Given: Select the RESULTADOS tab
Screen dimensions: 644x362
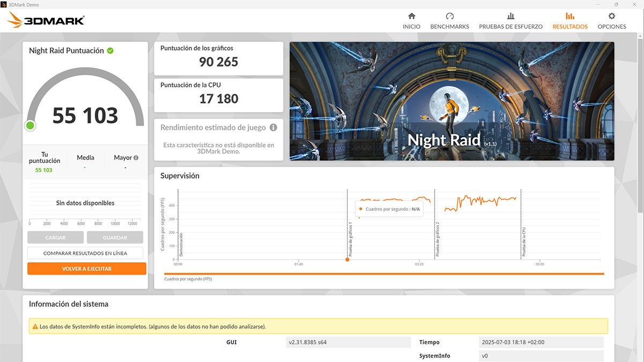Looking at the screenshot, I should (570, 21).
